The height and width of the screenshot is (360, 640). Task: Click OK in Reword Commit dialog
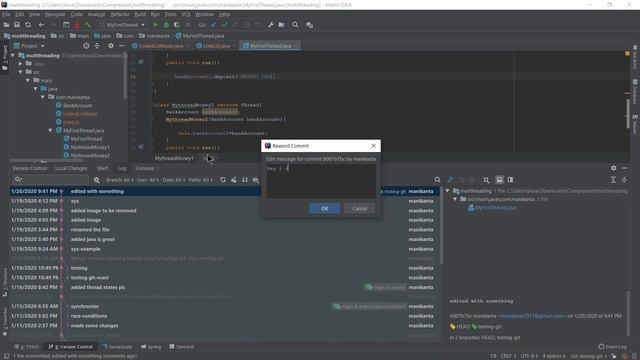324,208
